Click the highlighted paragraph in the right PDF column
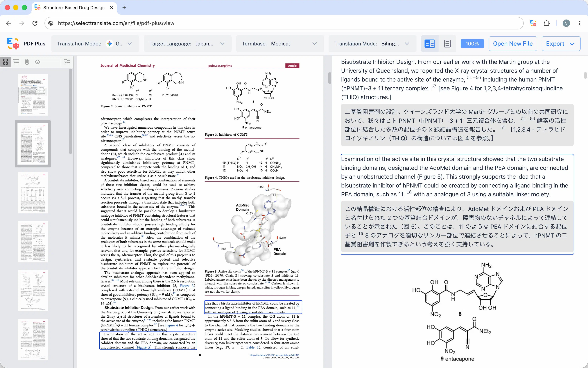The height and width of the screenshot is (368, 588). (253, 307)
